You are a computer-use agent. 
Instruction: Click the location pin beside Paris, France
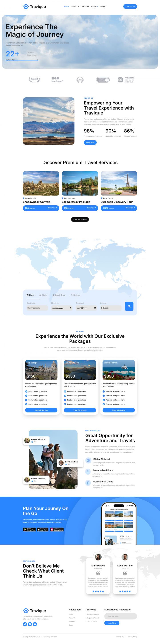tap(102, 198)
